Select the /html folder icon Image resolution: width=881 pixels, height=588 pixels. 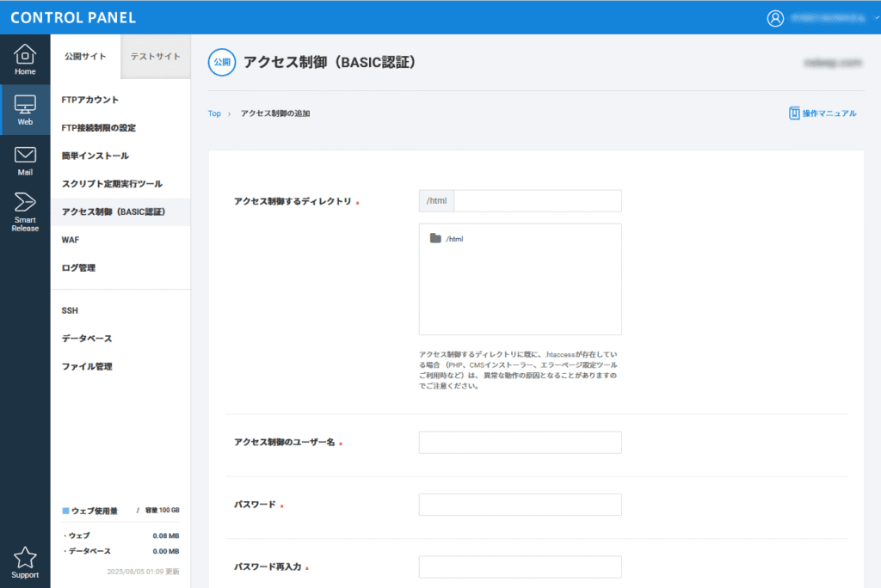click(x=434, y=238)
